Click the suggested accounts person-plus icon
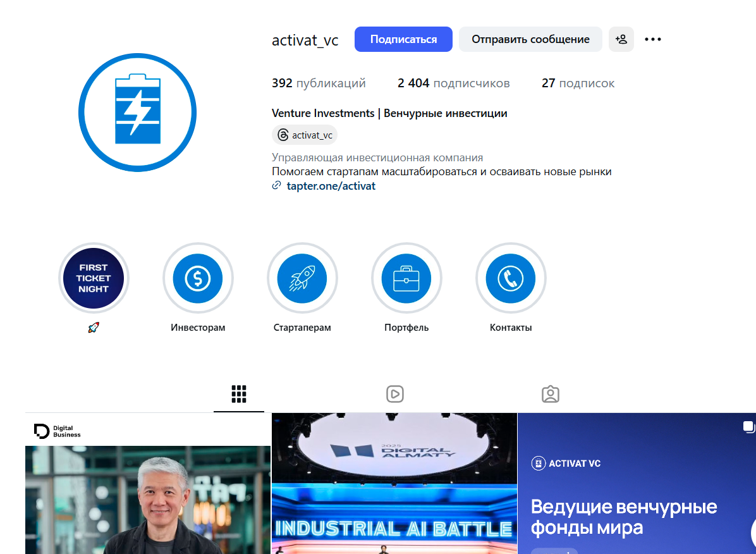 click(x=621, y=39)
